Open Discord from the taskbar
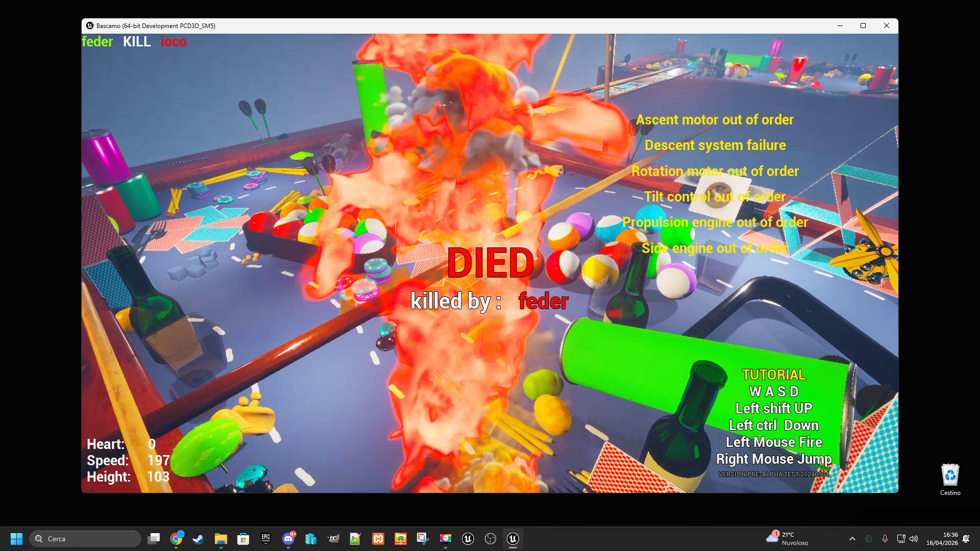The width and height of the screenshot is (980, 551). (x=288, y=539)
